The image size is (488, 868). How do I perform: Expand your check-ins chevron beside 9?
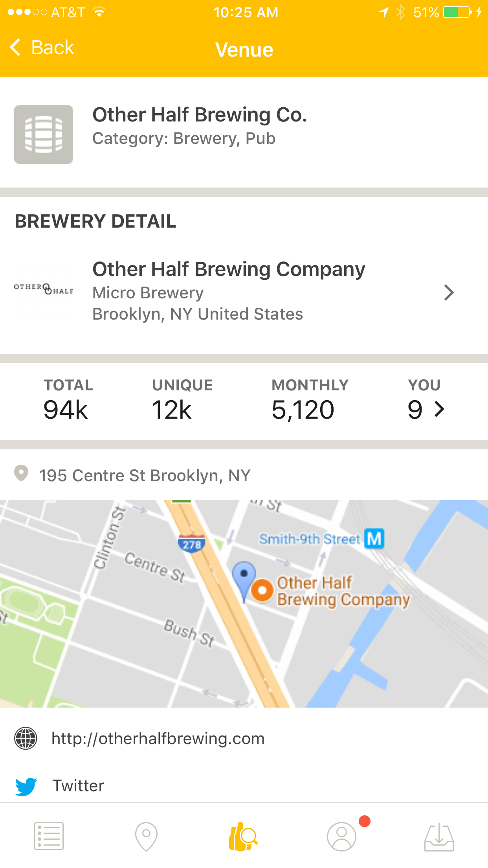point(440,410)
